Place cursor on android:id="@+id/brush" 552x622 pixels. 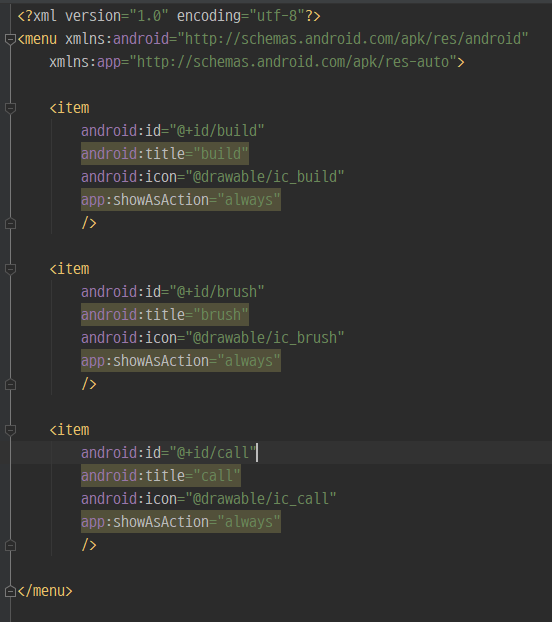point(172,292)
